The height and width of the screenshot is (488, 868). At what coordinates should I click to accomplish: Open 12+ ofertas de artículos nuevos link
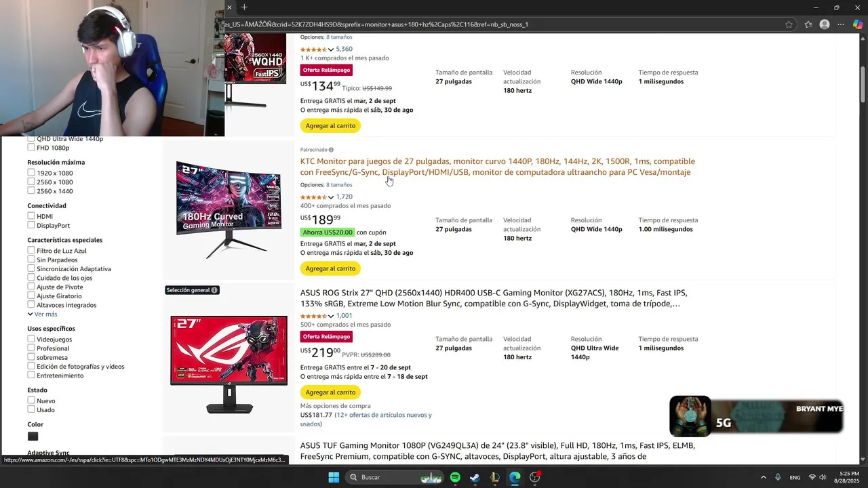366,420
